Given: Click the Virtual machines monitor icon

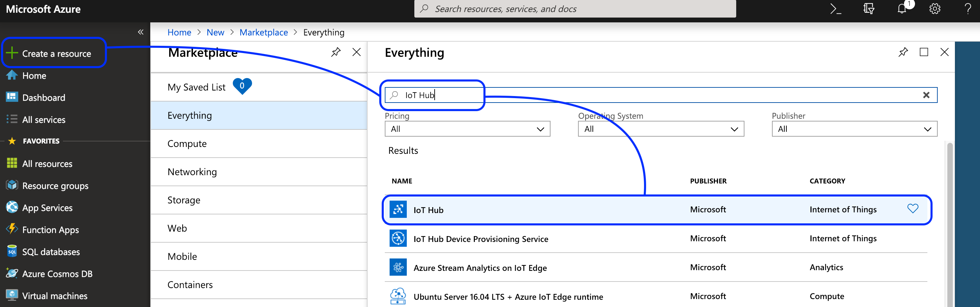Looking at the screenshot, I should tap(12, 295).
